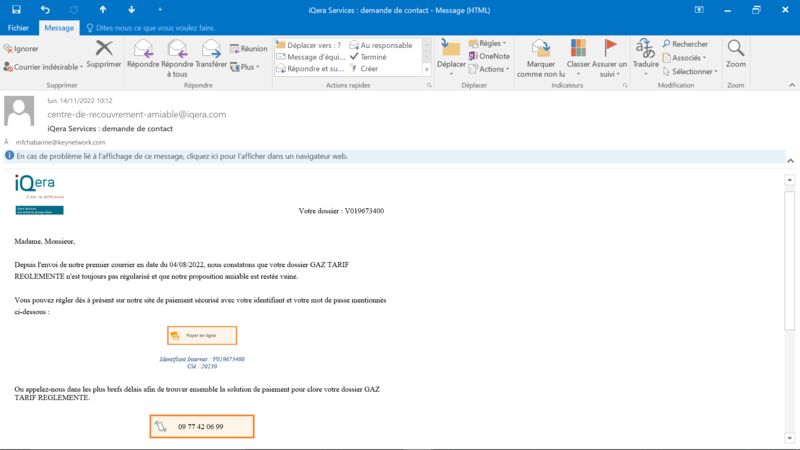
Task: Click the 'Identifiant Internet' line
Action: [202, 359]
